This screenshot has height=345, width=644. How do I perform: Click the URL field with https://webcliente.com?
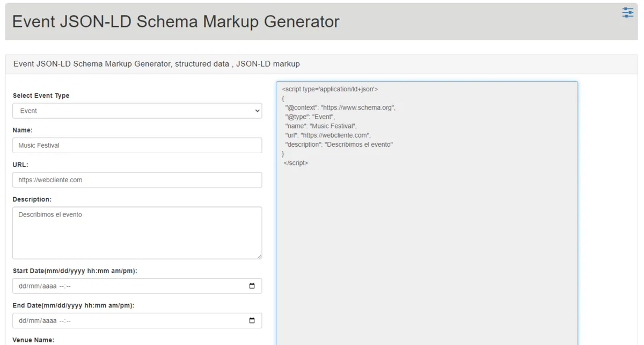click(137, 180)
